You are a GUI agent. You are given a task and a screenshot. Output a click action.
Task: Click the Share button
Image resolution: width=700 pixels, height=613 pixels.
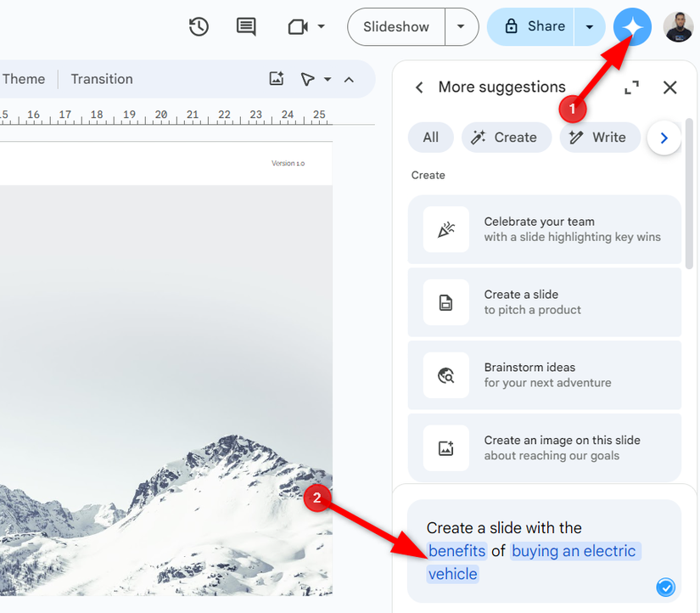[x=531, y=27]
